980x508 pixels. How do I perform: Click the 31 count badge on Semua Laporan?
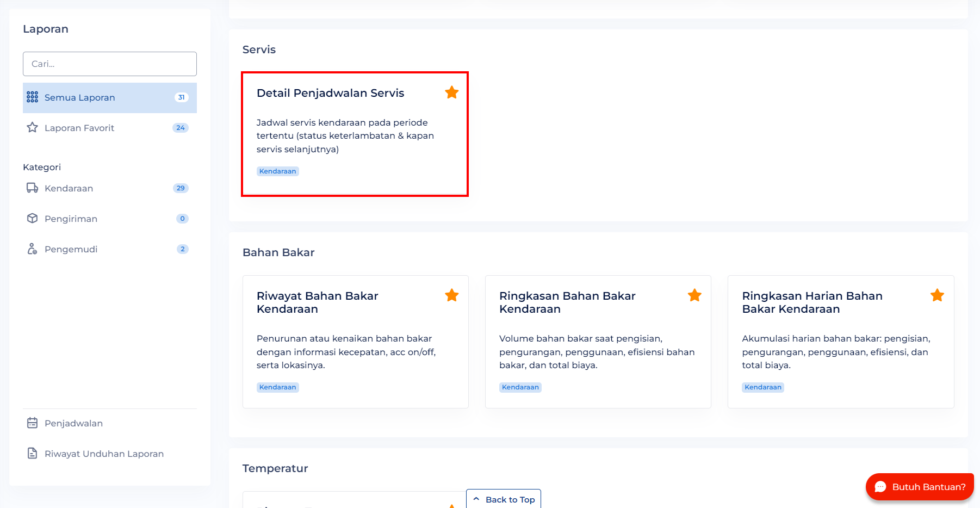click(x=181, y=97)
